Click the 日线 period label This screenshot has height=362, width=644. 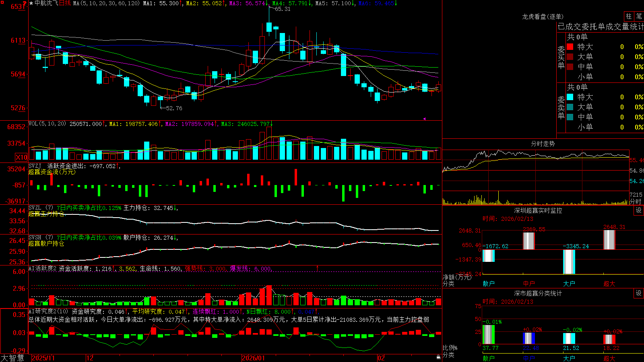(x=65, y=3)
